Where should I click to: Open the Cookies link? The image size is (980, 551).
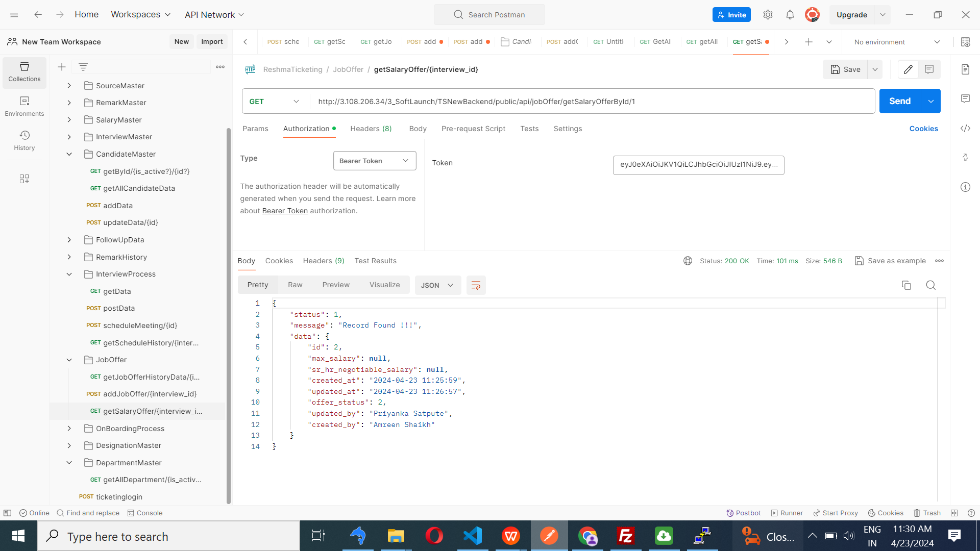(x=923, y=129)
